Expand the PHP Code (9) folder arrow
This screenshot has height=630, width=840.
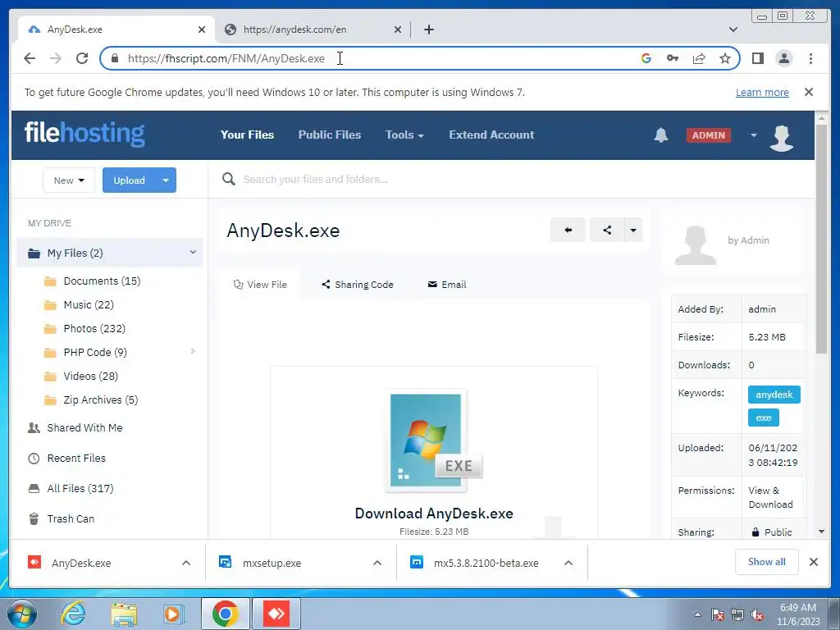[x=193, y=351]
